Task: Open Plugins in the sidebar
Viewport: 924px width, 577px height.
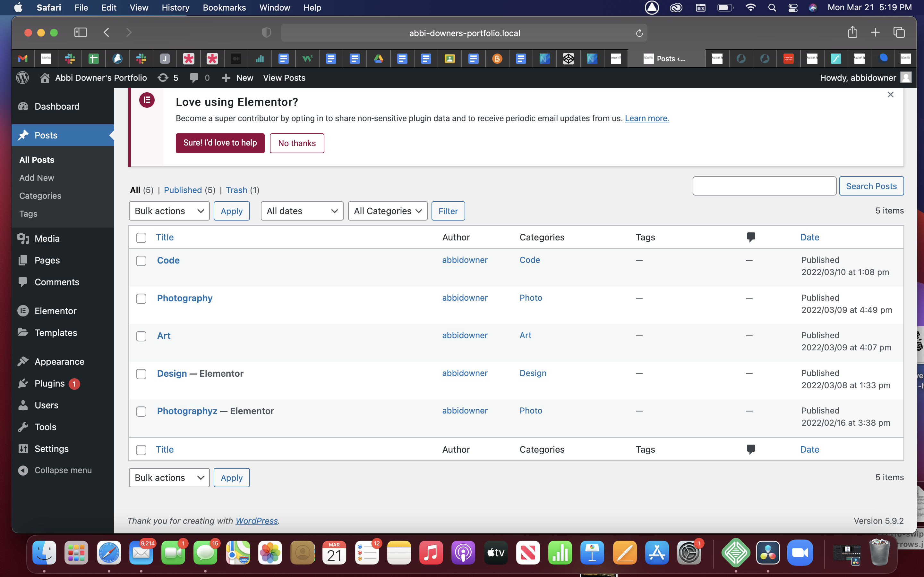Action: [50, 383]
